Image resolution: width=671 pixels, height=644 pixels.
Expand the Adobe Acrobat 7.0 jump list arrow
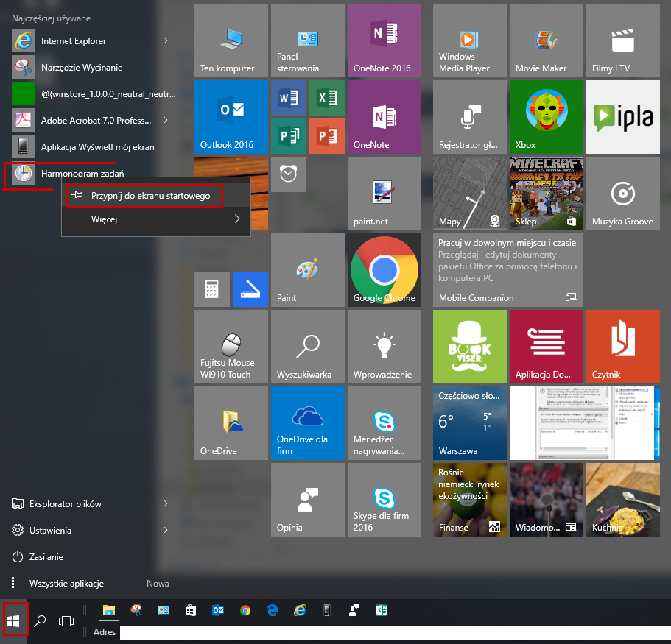(x=165, y=120)
